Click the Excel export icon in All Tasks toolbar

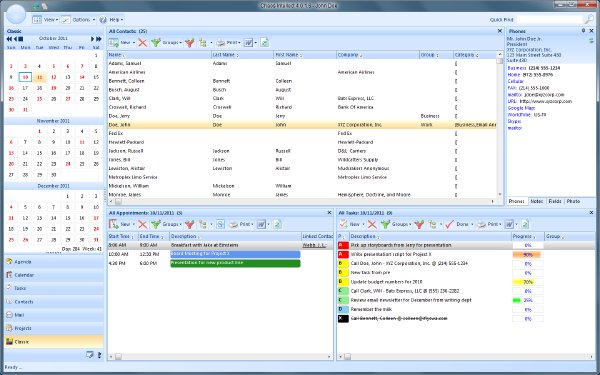tap(525, 224)
